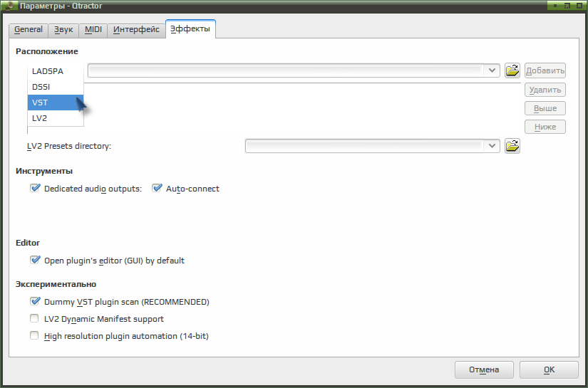588x388 pixels.
Task: Enable High resolution plugin automation (14-bit)
Action: pos(34,335)
